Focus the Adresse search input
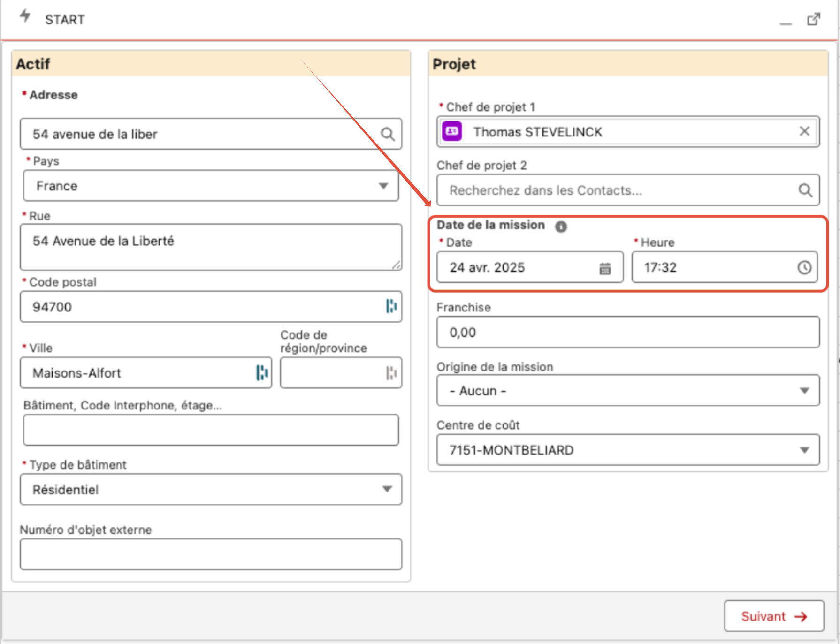 point(211,134)
